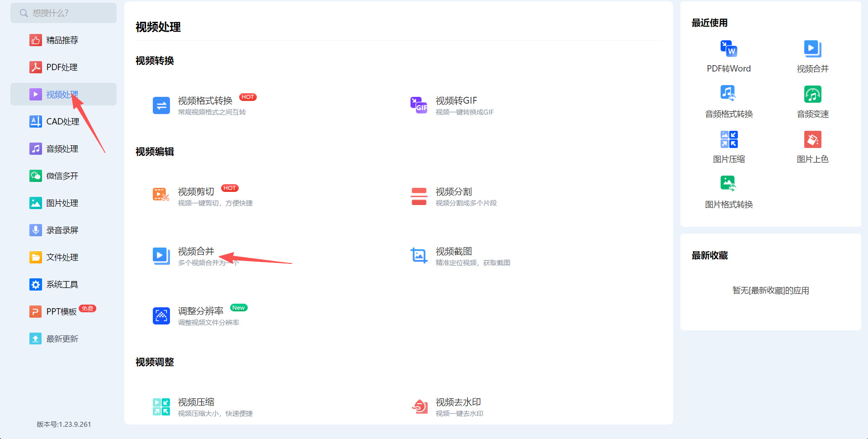Click the 视频格式转换 title text
Screen dimensions: 868x439
pyautogui.click(x=205, y=100)
